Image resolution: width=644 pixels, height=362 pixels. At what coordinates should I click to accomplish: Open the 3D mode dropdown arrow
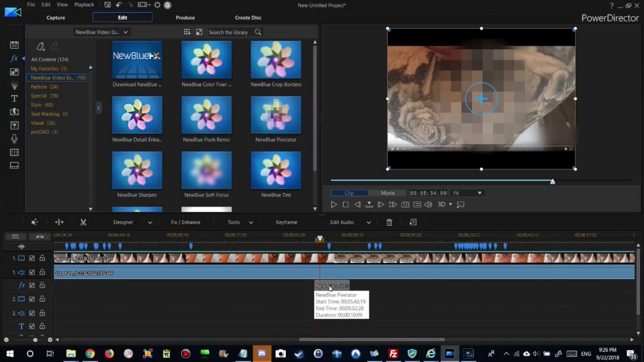450,205
